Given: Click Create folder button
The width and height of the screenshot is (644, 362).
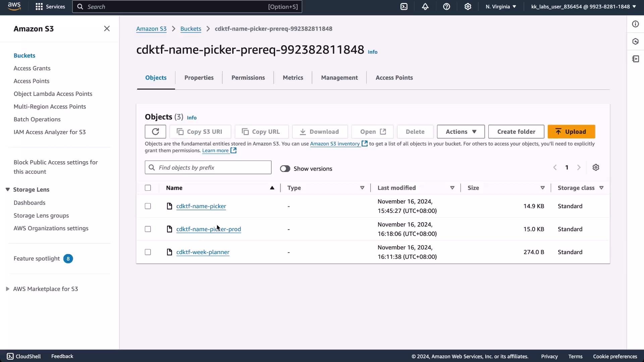Looking at the screenshot, I should [x=516, y=132].
